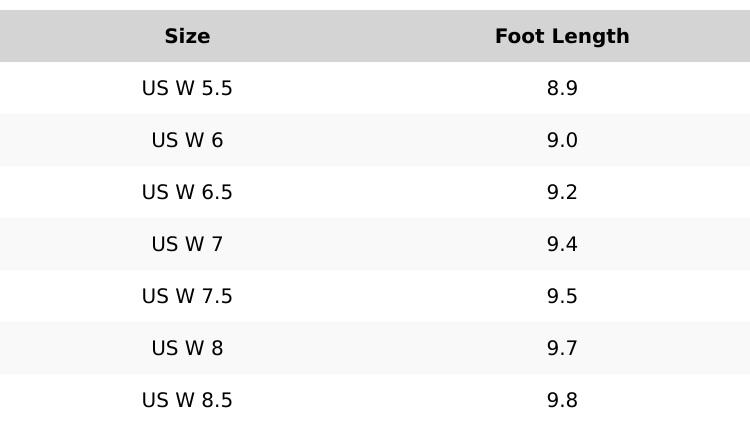Click the size matching 9.0 foot length
Viewport: 750px width, 426px height.
coord(187,141)
